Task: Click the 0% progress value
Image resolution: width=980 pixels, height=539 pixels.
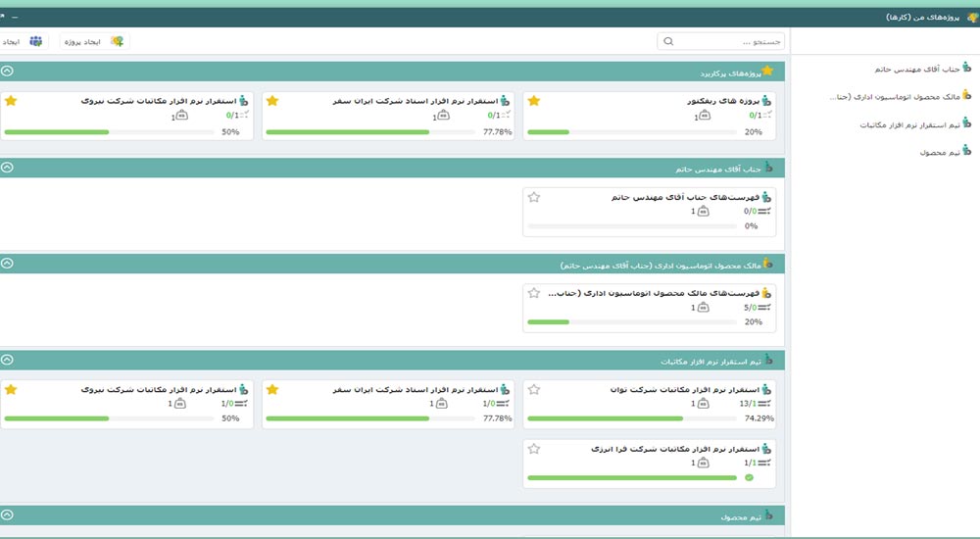Action: 752,225
